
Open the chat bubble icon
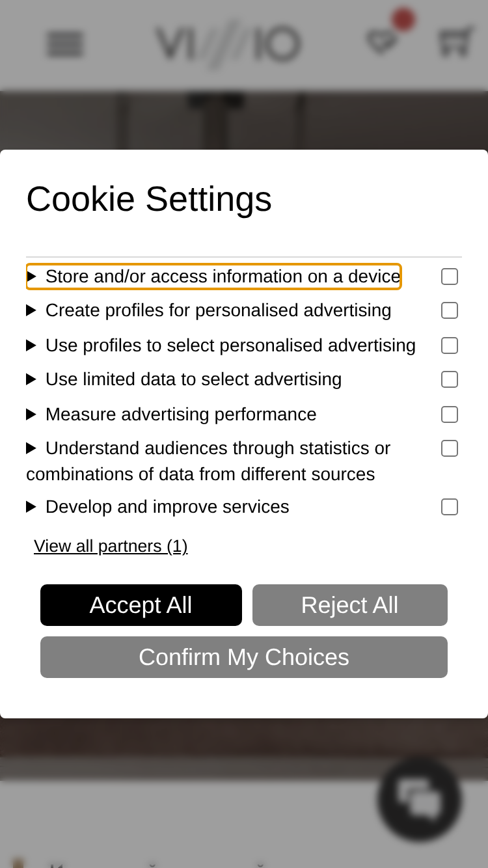pos(420,800)
